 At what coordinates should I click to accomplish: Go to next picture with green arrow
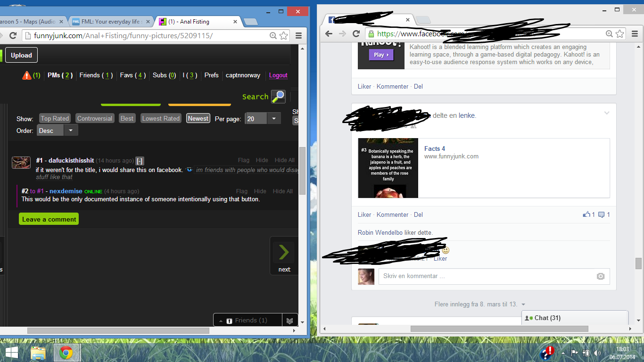284,252
